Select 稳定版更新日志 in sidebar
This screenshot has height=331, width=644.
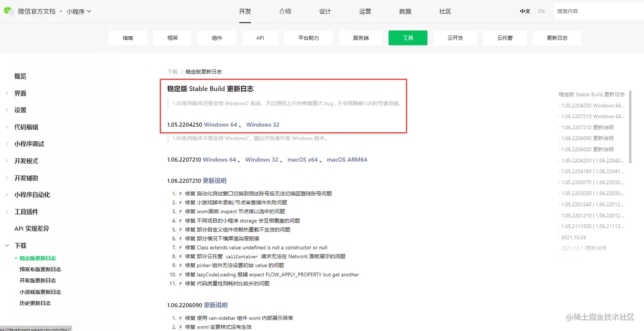(38, 258)
